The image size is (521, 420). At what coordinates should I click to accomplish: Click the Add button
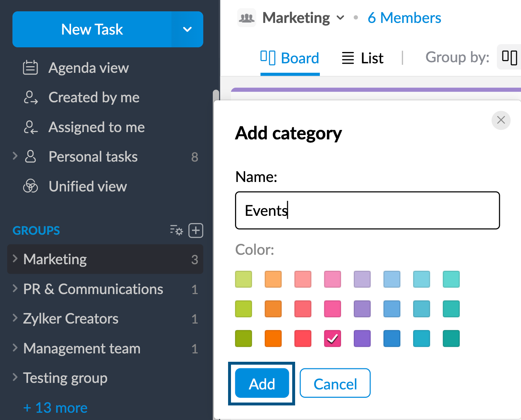[x=262, y=384]
